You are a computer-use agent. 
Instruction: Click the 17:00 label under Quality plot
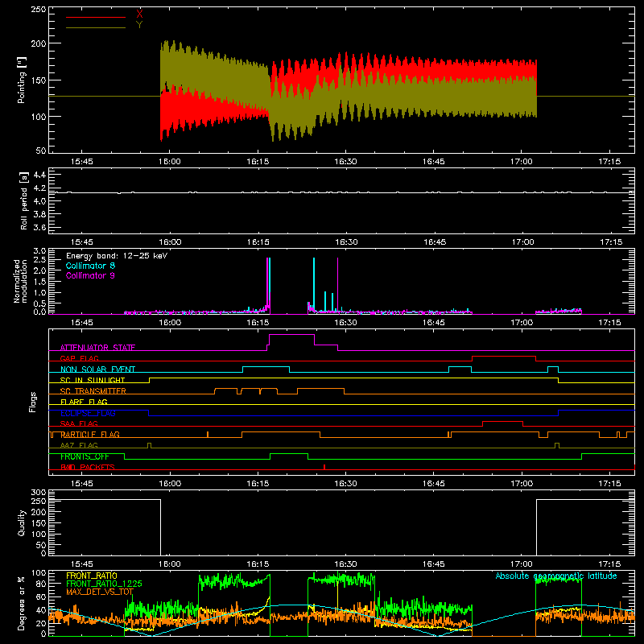[x=522, y=564]
